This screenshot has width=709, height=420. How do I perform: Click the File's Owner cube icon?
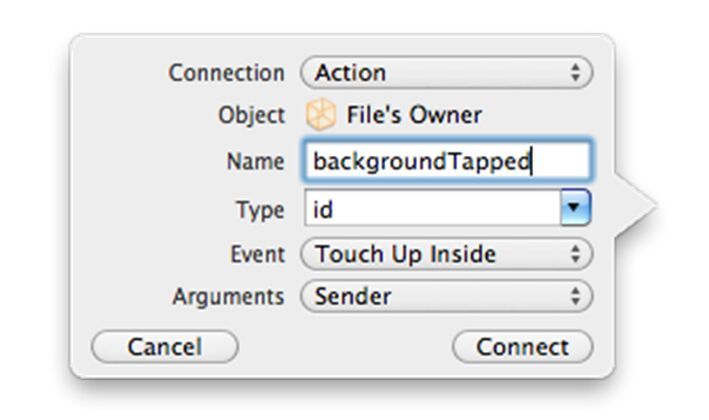(321, 114)
